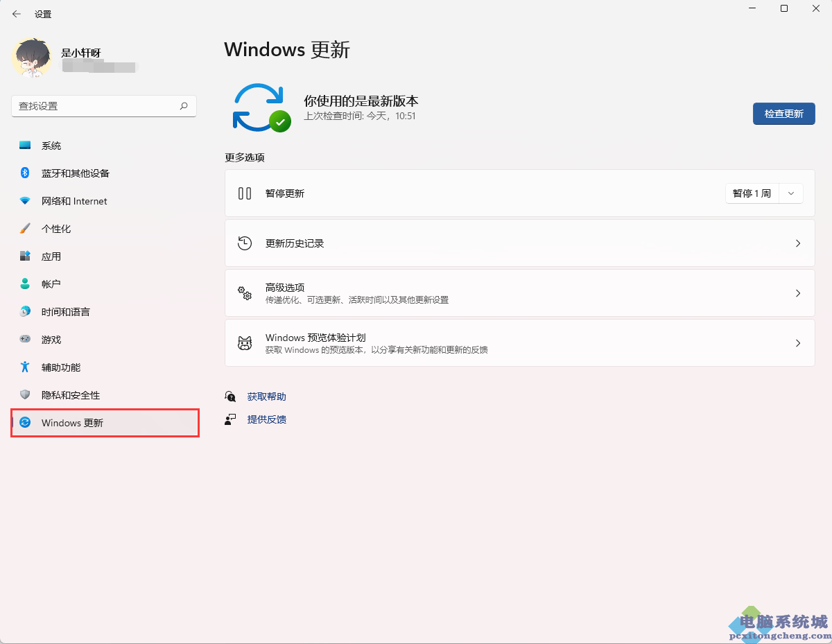
Task: Click the 更新历史记录 label
Action: coord(295,243)
